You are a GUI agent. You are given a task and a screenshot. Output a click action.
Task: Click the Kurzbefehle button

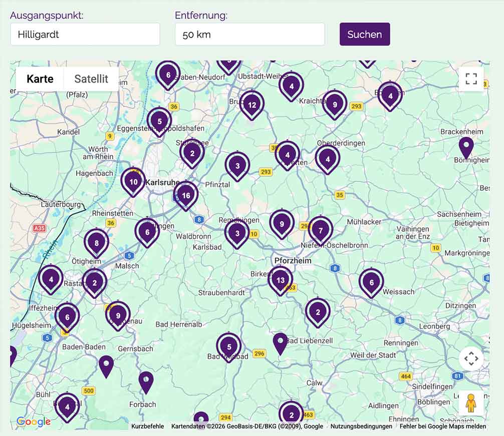tap(147, 426)
